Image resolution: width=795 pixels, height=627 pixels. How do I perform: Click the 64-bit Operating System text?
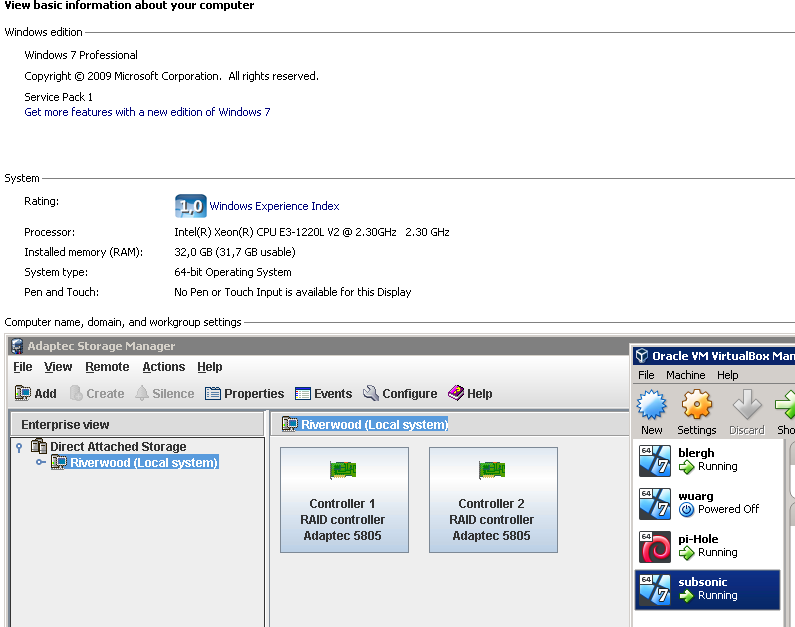point(233,272)
